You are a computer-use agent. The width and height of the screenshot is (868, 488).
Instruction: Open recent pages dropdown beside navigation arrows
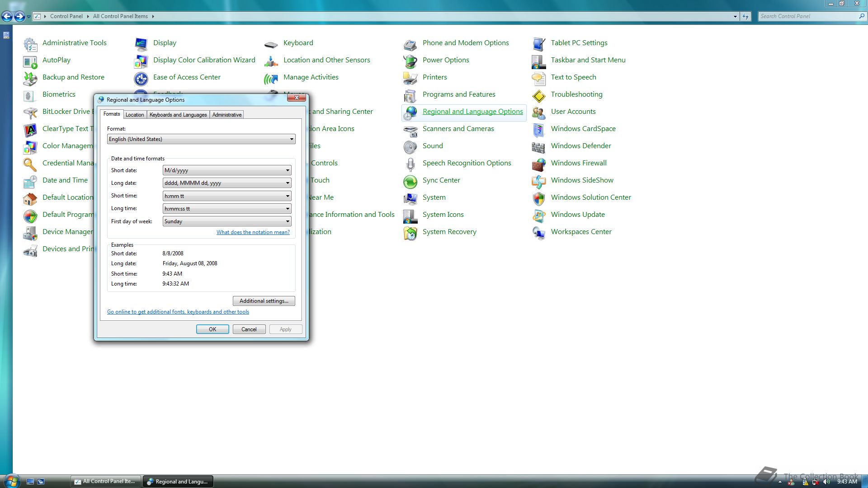pos(29,17)
